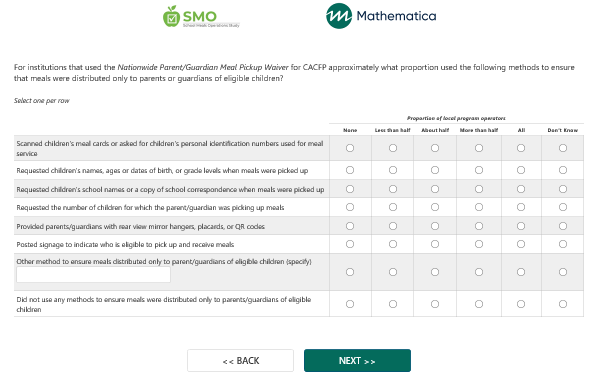605x383 pixels.
Task: Select About half for Other method row
Action: click(435, 272)
